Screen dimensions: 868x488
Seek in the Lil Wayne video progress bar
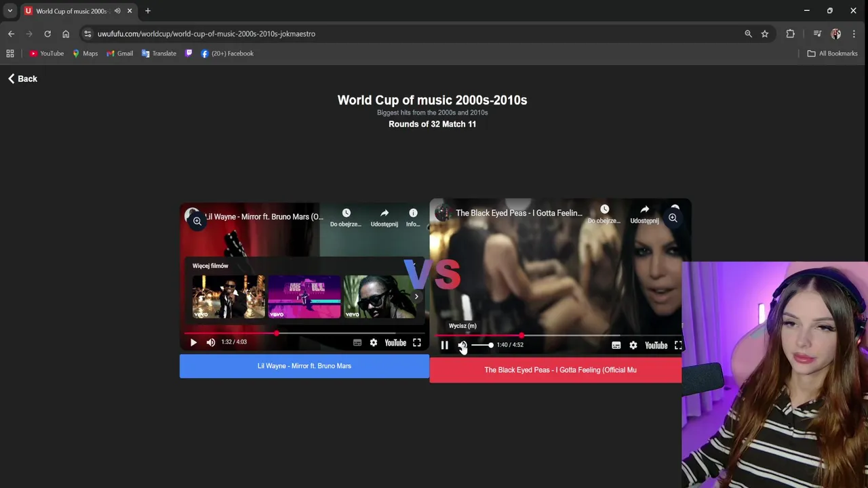[304, 333]
